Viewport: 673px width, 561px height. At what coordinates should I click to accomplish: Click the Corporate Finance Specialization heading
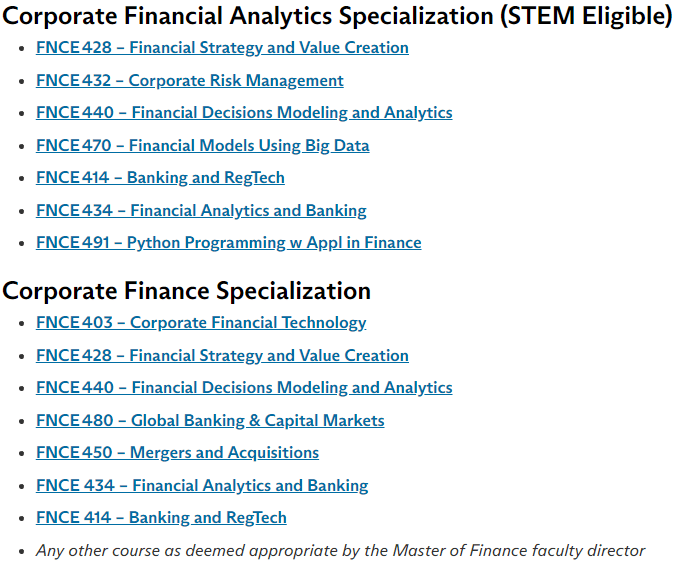coord(187,291)
